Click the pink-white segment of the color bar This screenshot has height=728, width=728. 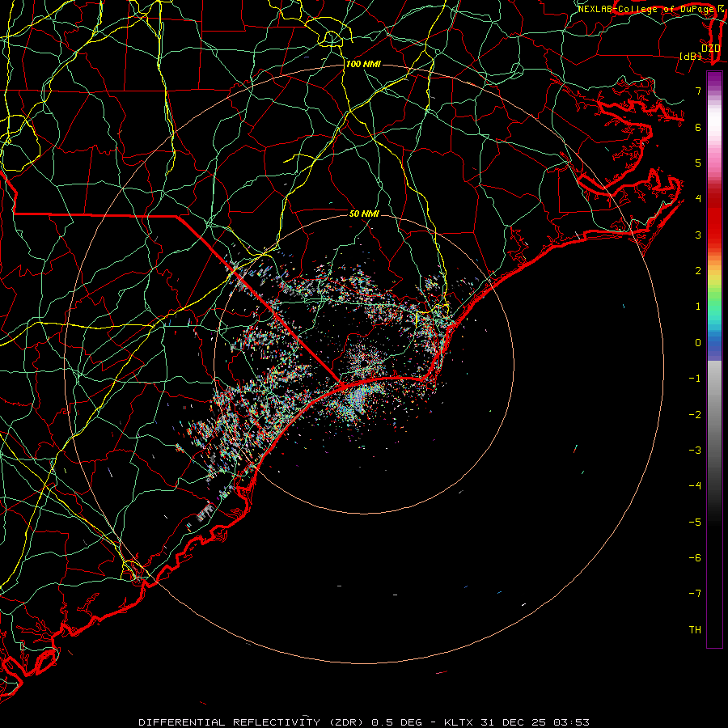point(714,134)
